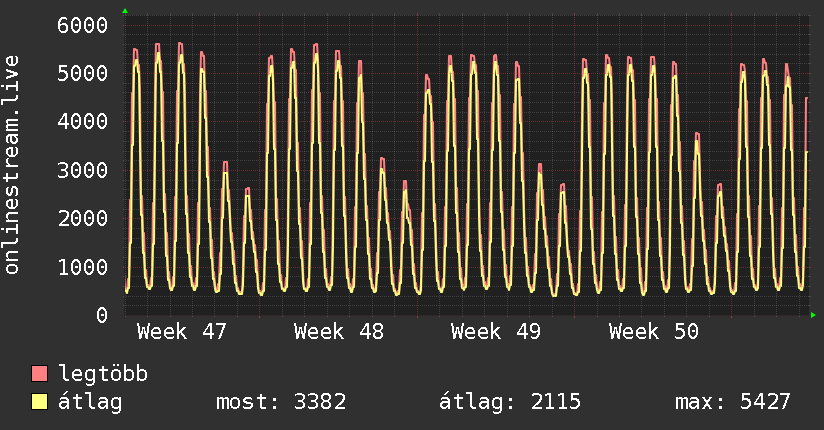Click the red legtöbb legend color swatch
This screenshot has width=824, height=430.
(39, 375)
